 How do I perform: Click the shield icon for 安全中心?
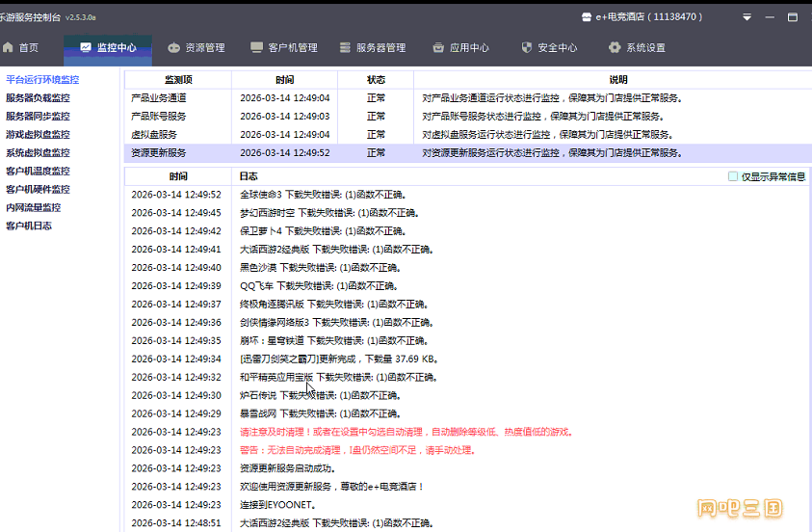point(527,47)
